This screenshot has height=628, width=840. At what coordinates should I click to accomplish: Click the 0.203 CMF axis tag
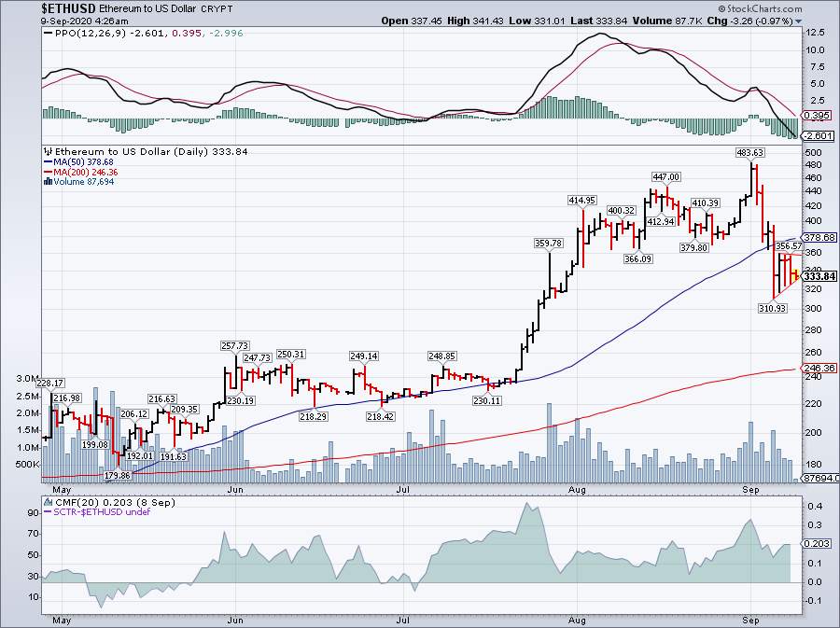tap(817, 543)
